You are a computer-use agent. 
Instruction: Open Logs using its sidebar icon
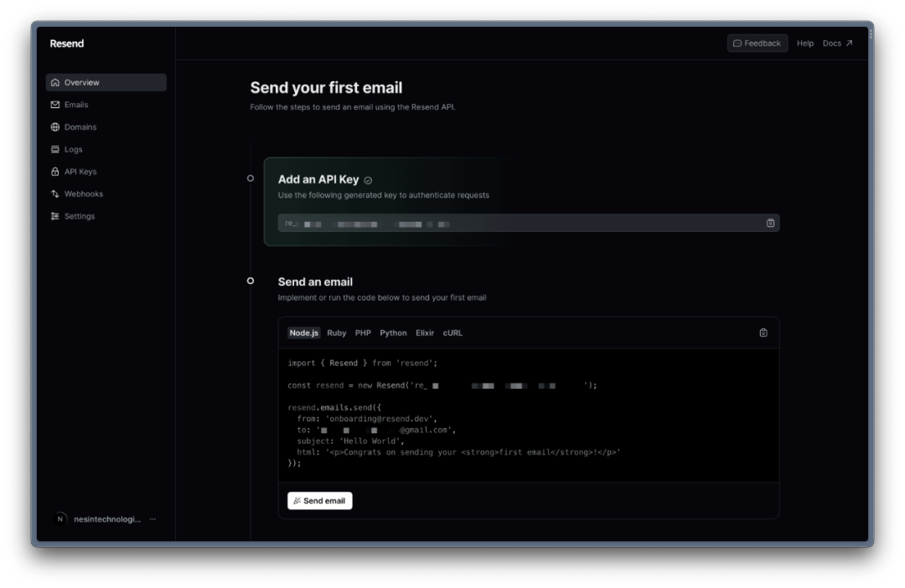(55, 149)
